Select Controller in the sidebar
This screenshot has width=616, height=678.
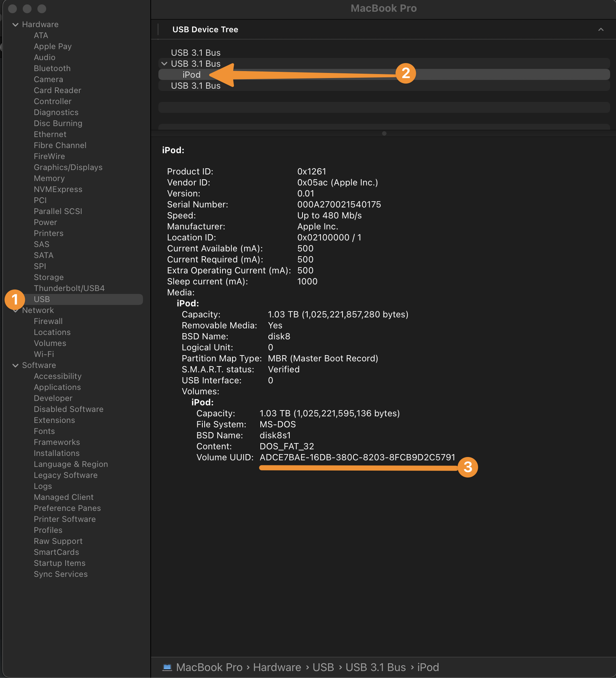coord(53,102)
